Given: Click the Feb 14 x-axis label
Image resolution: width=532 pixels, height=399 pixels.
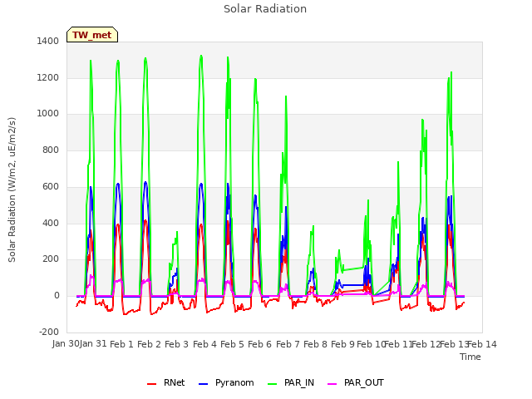Looking at the screenshot, I should [x=482, y=344].
